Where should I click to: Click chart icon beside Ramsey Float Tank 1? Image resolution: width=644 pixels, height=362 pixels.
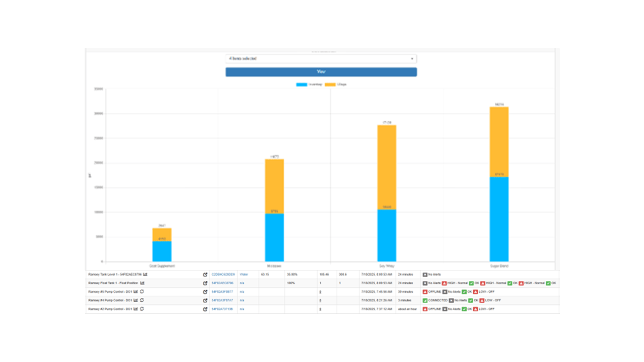142,283
